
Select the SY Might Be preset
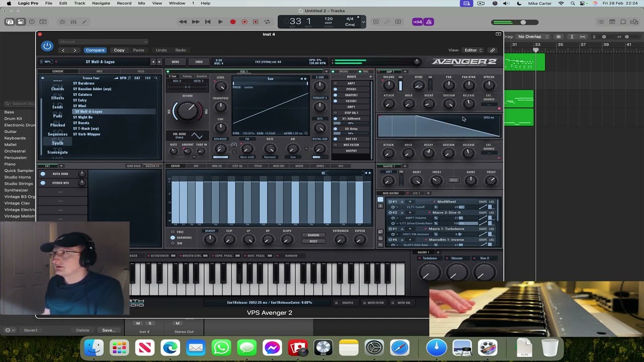(x=83, y=117)
